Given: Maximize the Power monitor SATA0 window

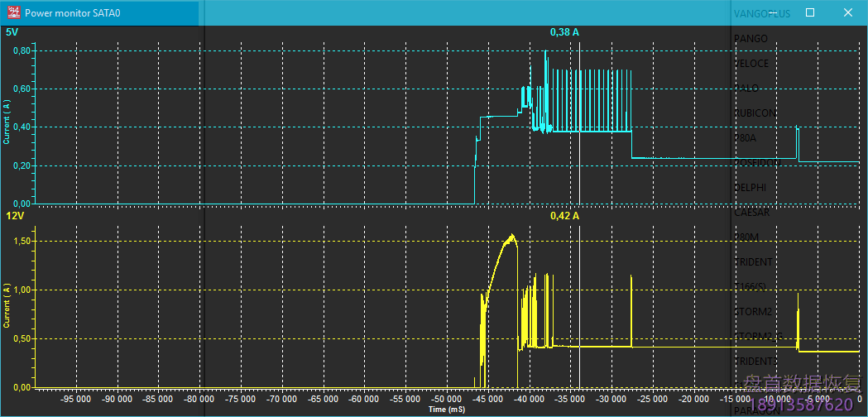Looking at the screenshot, I should pos(810,13).
